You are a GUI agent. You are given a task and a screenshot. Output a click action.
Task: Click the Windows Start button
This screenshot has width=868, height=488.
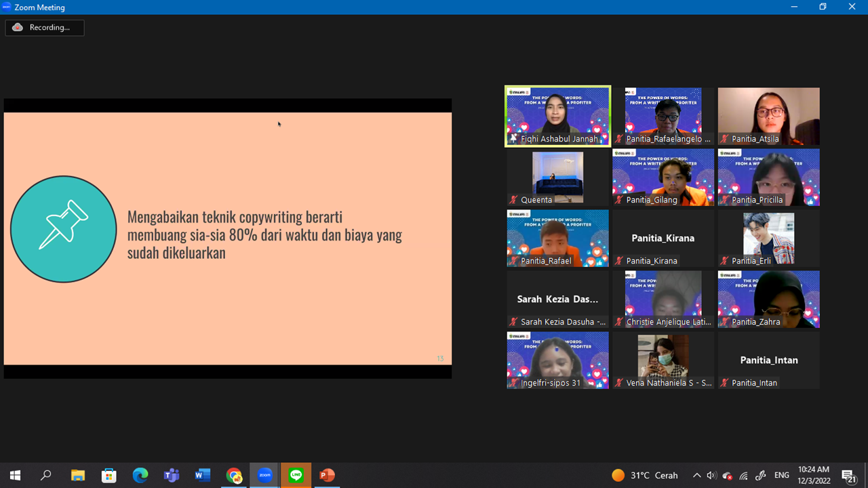click(15, 475)
